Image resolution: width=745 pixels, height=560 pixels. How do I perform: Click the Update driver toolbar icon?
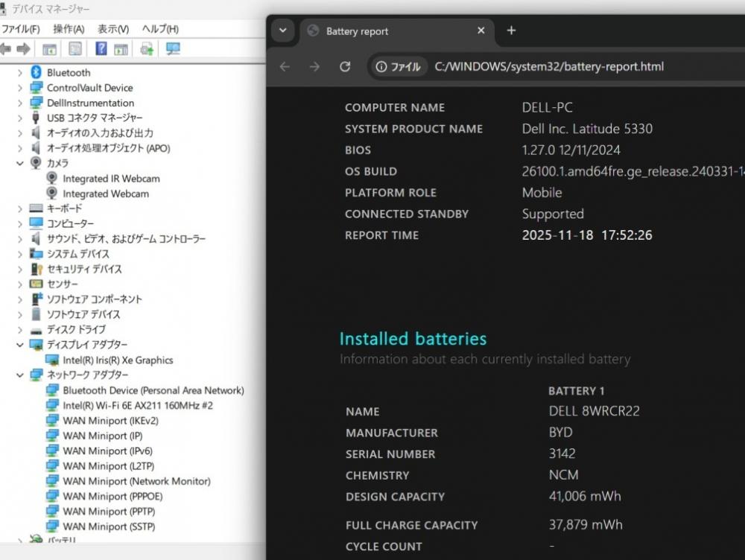coord(147,49)
